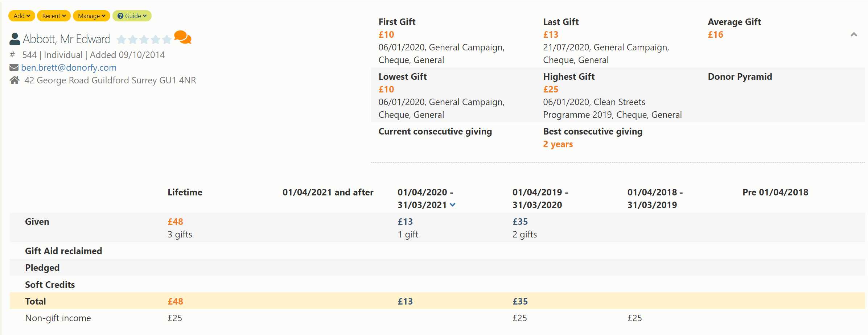Collapse the gift summary panel chevron
This screenshot has width=868, height=335.
coord(854,34)
